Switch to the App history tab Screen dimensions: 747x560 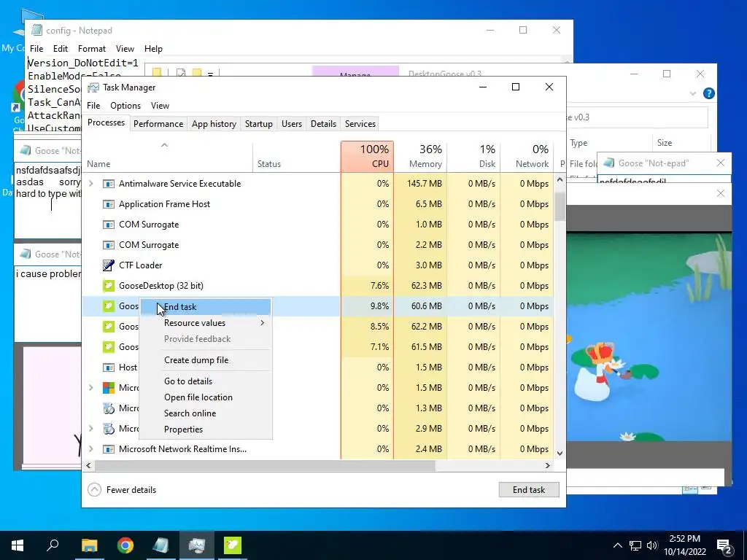tap(214, 124)
